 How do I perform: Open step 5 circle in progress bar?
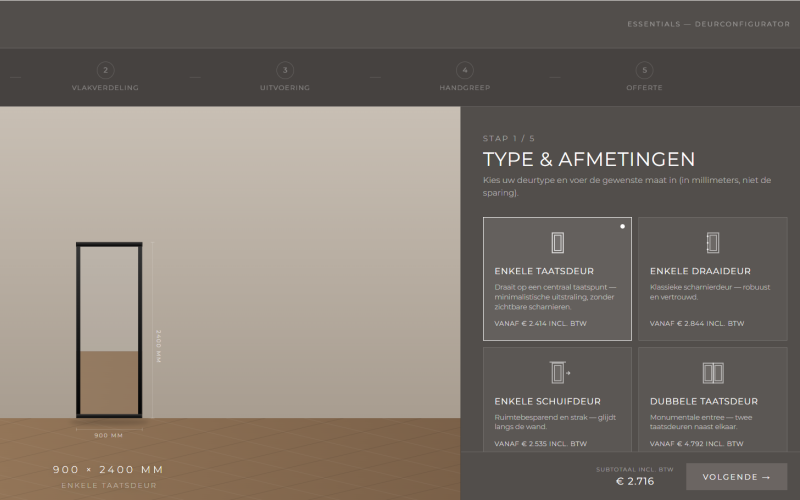coord(644,70)
